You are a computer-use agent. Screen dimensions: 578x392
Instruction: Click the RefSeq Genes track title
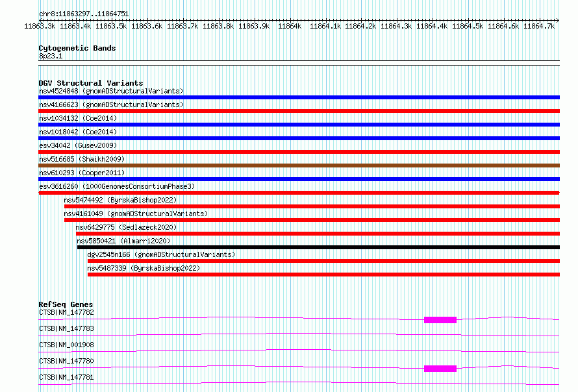pyautogui.click(x=66, y=304)
